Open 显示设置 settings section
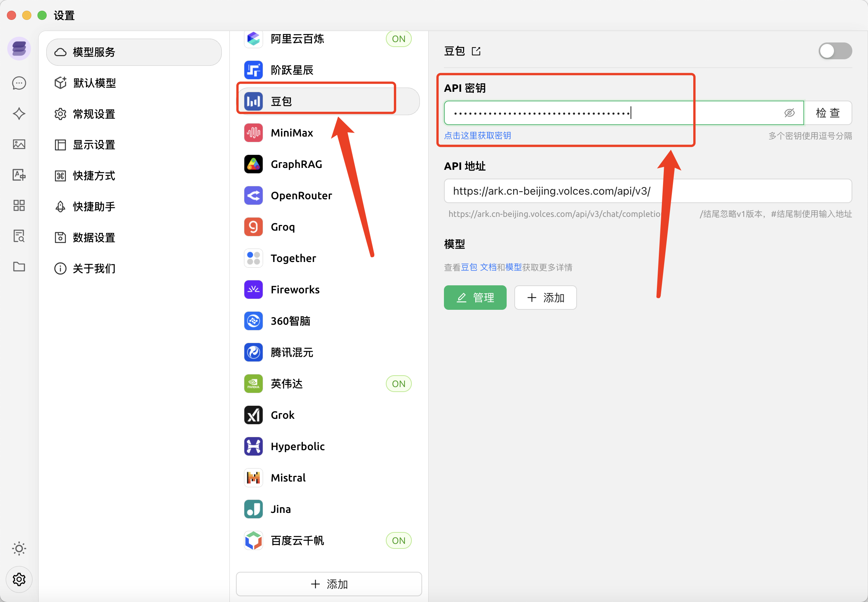Screen dimensions: 868x602 [x=94, y=145]
